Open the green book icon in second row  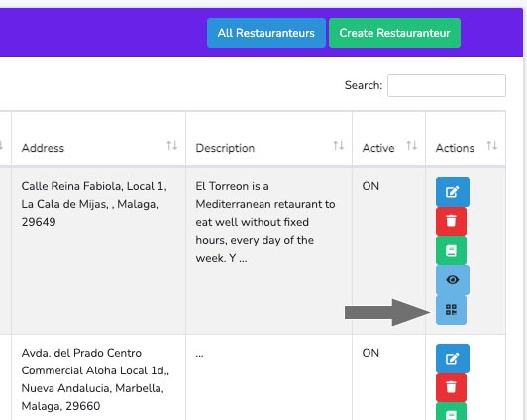coord(451,412)
